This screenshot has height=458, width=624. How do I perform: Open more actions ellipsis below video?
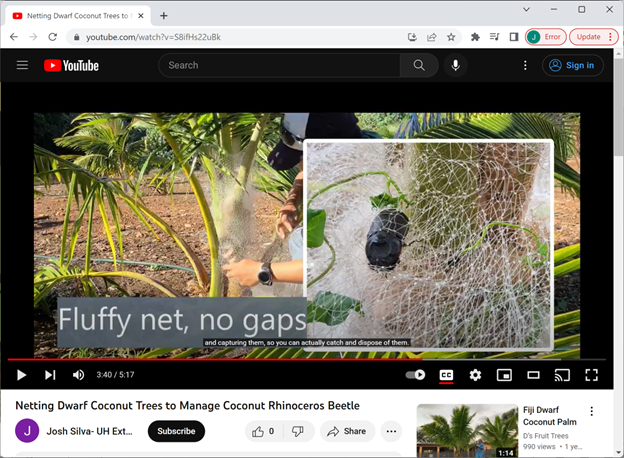coord(391,431)
